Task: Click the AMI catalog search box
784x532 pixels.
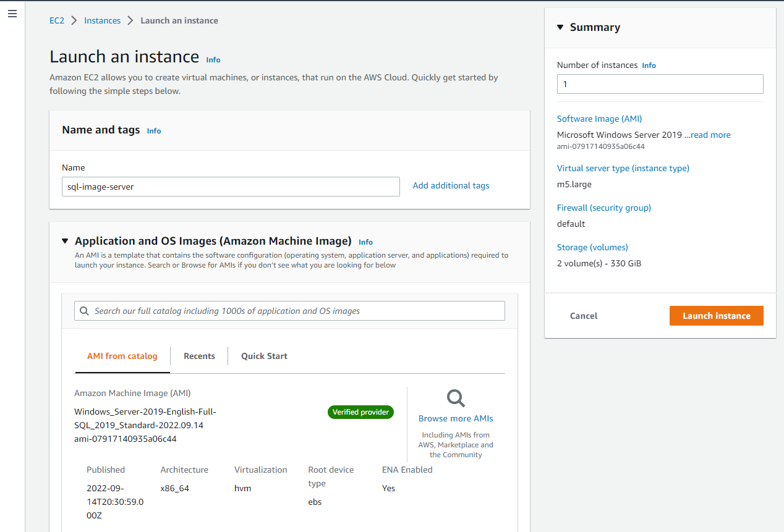Action: pyautogui.click(x=289, y=311)
